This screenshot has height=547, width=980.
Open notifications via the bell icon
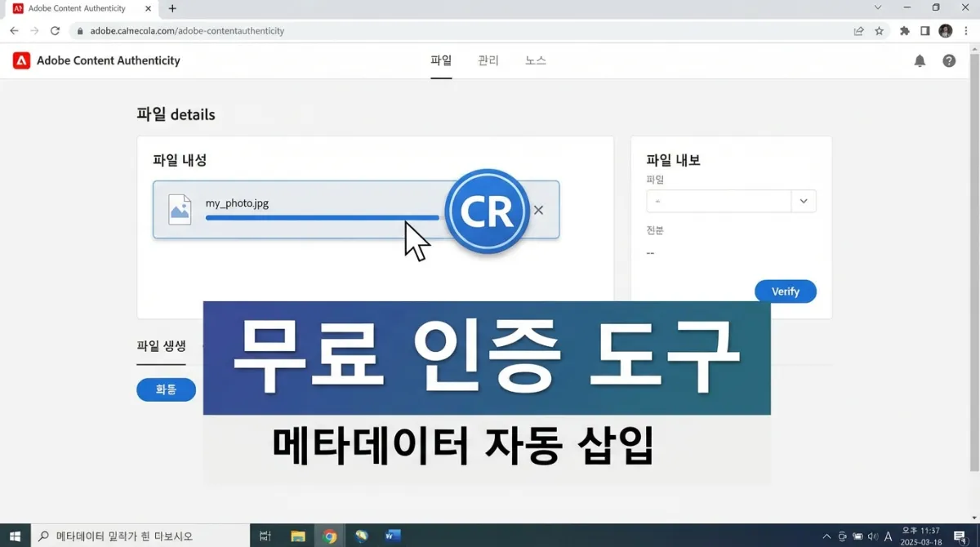[920, 60]
